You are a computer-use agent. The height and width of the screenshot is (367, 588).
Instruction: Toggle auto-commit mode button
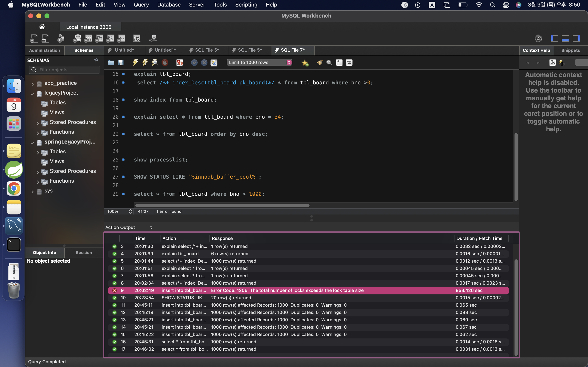point(214,63)
